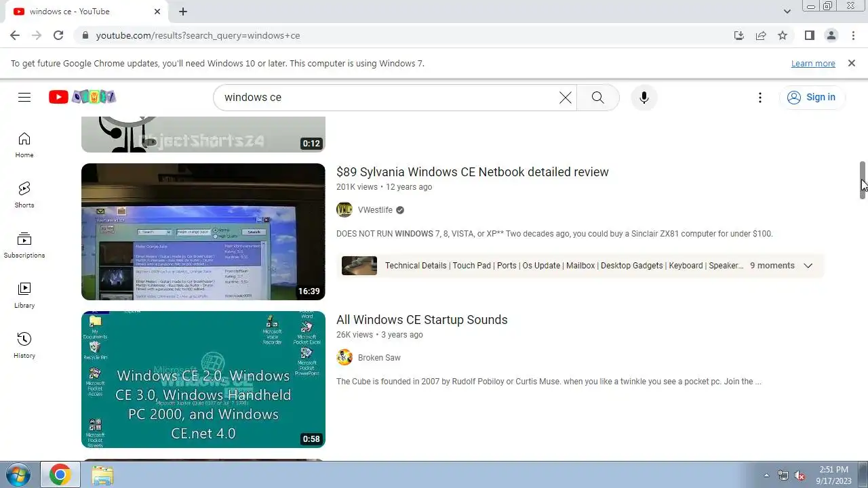Open the three-dot settings menu on YouTube
The width and height of the screenshot is (868, 488).
point(760,98)
